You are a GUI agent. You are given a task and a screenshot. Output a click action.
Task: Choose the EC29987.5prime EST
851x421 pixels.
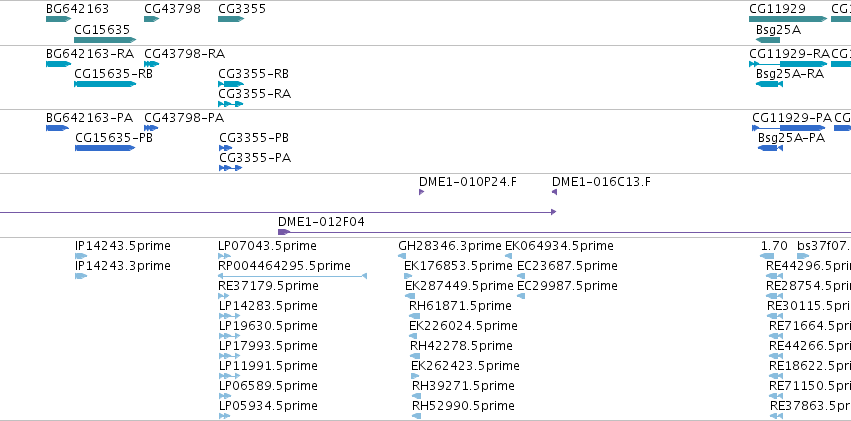point(521,296)
